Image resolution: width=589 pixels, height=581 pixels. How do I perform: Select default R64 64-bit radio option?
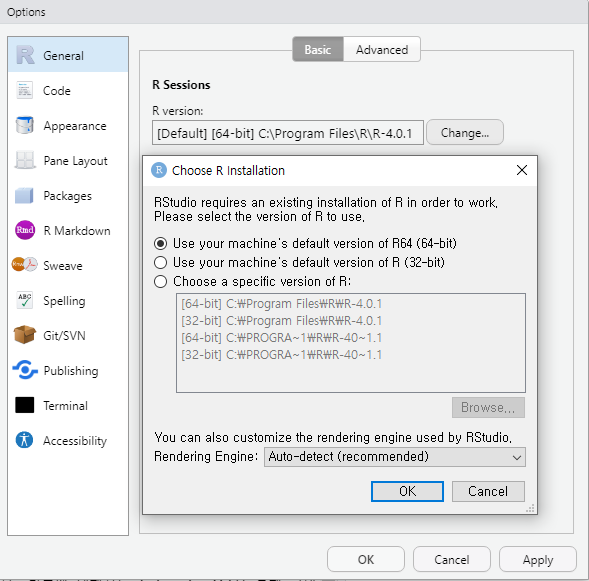tap(160, 243)
